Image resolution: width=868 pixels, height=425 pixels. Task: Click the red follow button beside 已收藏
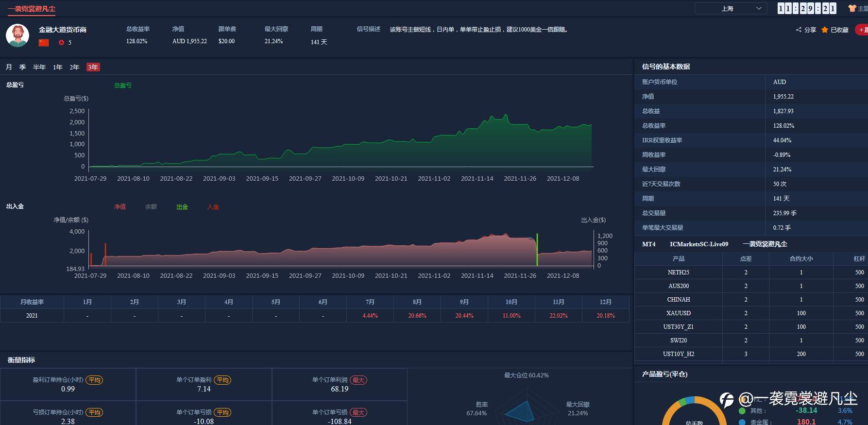[862, 30]
